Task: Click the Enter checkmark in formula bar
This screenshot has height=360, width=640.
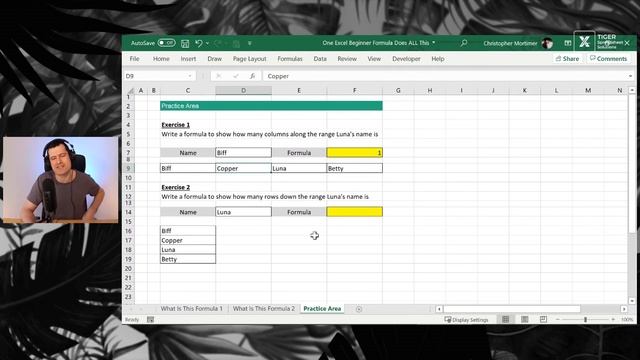Action: (236, 76)
